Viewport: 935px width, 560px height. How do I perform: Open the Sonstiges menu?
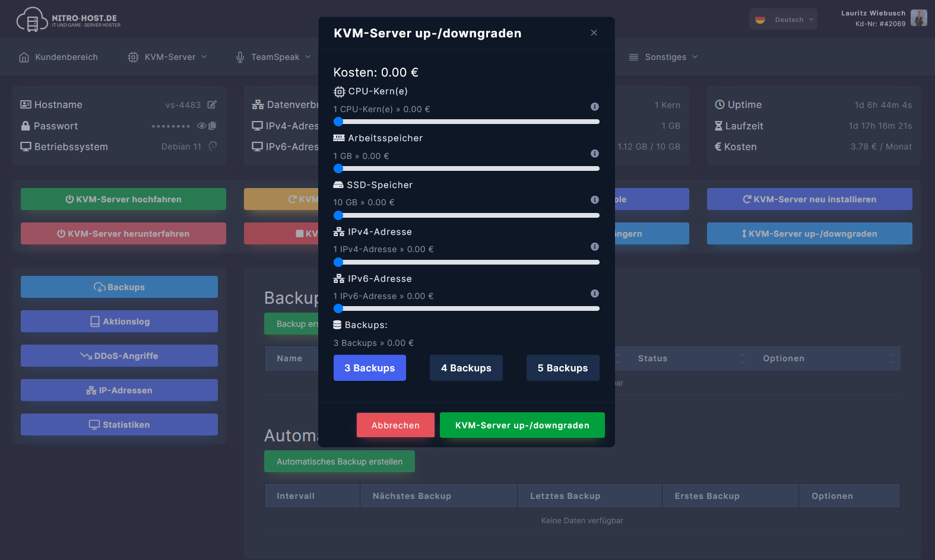664,57
